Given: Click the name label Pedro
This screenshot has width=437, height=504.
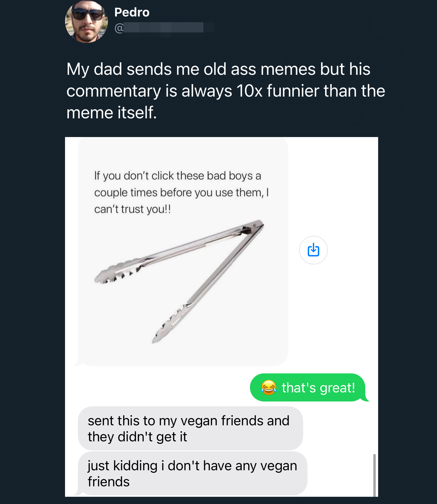Looking at the screenshot, I should click(x=132, y=12).
